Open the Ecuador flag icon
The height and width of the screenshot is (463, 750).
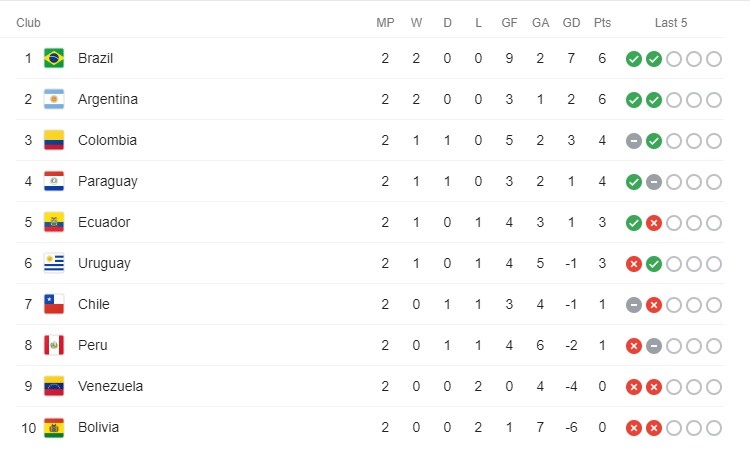[x=54, y=222]
